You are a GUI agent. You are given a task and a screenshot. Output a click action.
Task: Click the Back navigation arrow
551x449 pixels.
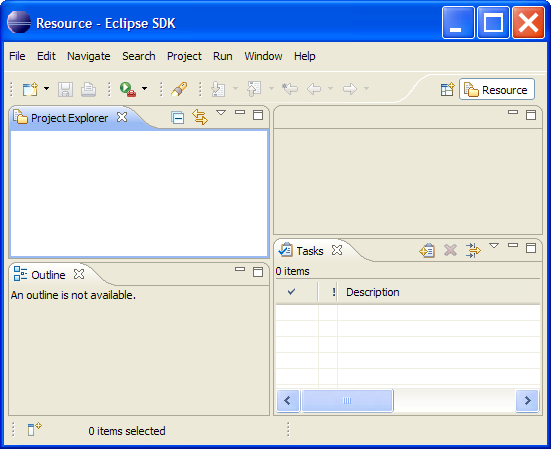[314, 89]
